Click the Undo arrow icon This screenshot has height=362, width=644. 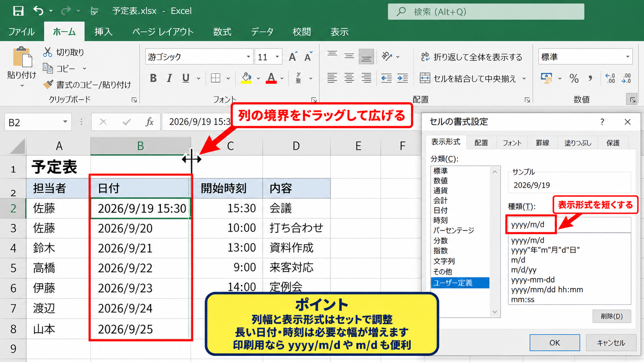(38, 10)
